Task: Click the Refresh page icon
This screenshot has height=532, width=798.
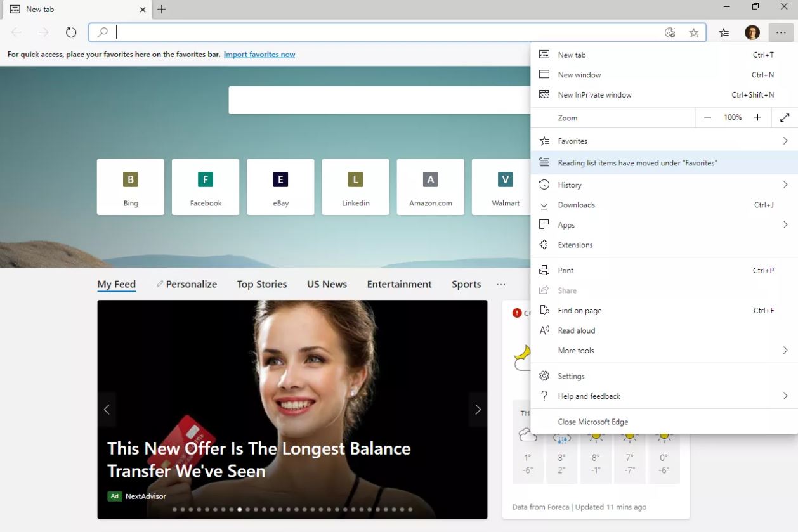Action: pyautogui.click(x=71, y=32)
